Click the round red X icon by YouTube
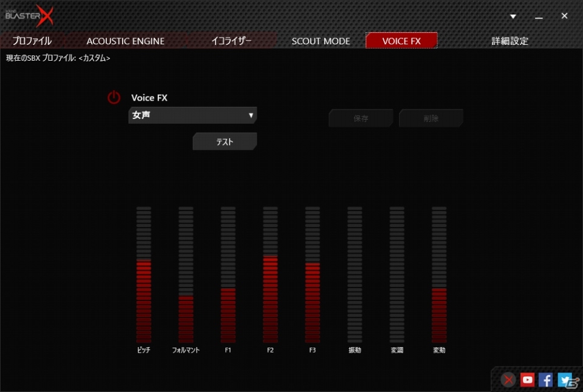The height and width of the screenshot is (392, 583). (508, 380)
